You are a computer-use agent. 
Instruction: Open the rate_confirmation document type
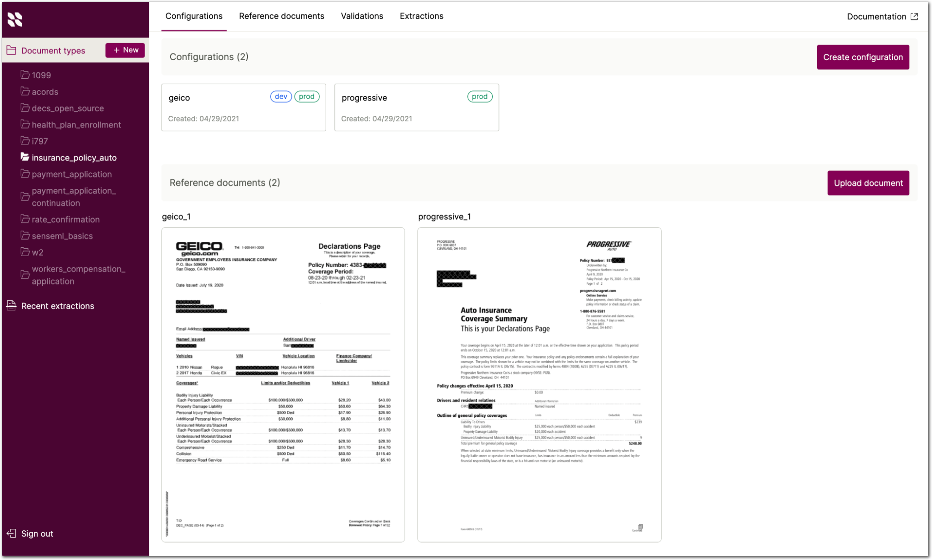[x=65, y=220]
